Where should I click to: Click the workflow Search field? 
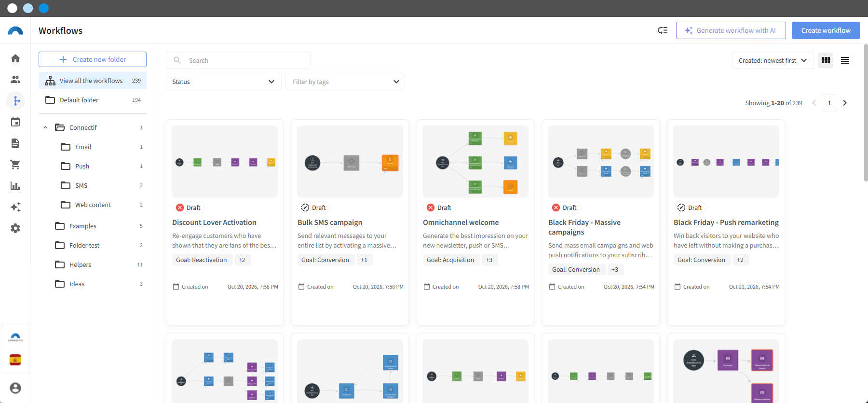pos(238,60)
